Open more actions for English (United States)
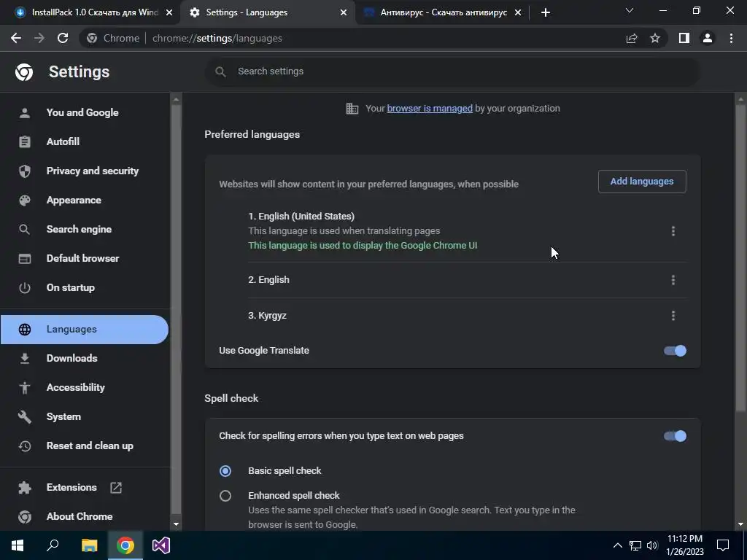This screenshot has width=747, height=560. point(673,231)
